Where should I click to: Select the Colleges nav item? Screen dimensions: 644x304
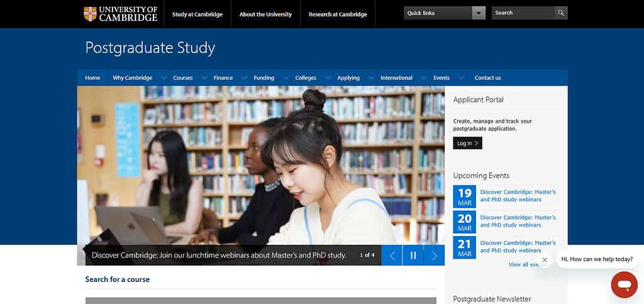pos(306,77)
